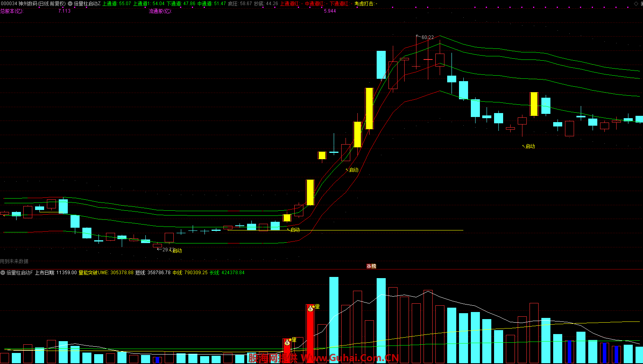The width and height of the screenshot is (643, 364).
Task: Click the float share value 5.944
Action: (x=330, y=11)
